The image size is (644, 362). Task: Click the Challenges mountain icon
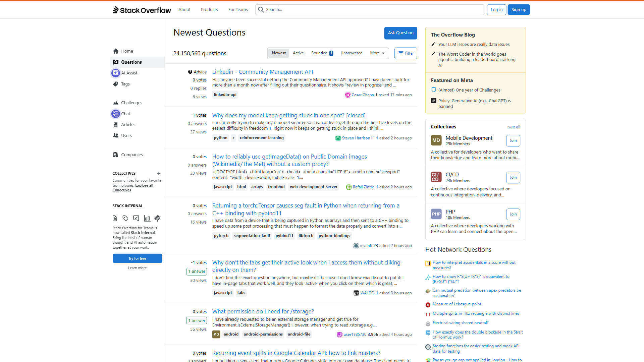pos(116,103)
